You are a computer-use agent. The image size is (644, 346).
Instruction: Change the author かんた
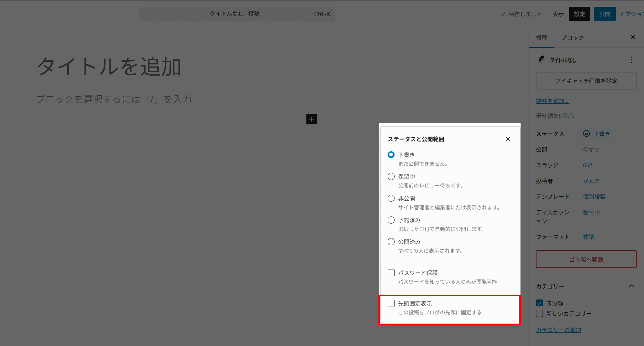point(591,181)
